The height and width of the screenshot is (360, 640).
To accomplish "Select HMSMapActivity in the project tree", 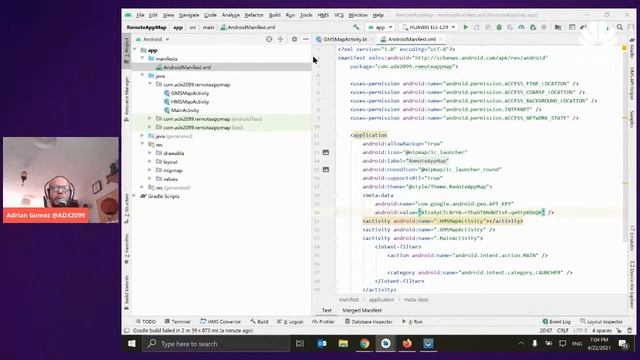I will point(190,102).
